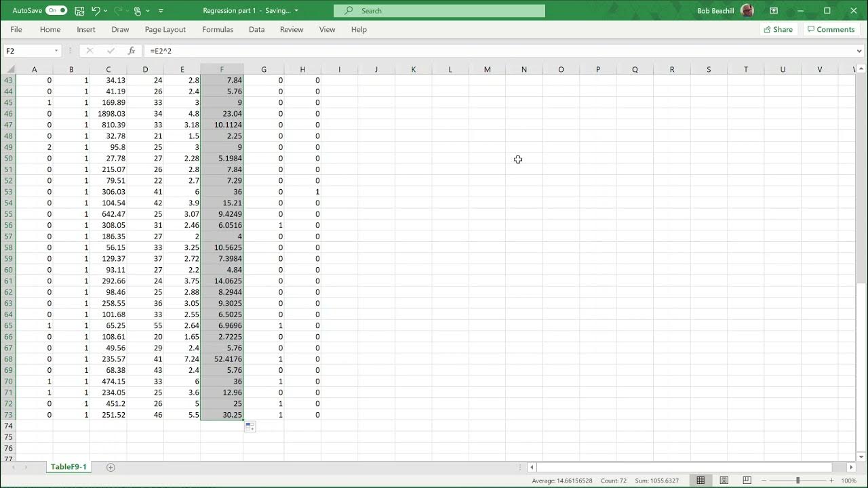The height and width of the screenshot is (488, 868).
Task: Select column F header
Action: (x=222, y=69)
